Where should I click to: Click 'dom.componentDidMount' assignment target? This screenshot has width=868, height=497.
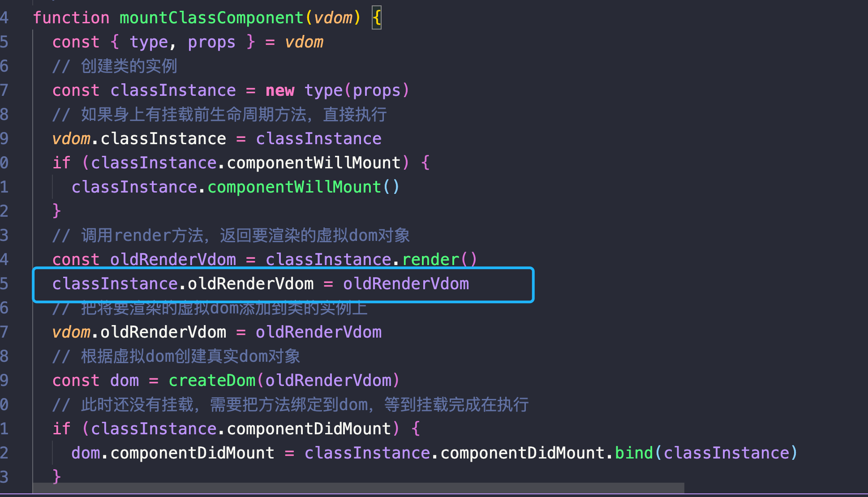click(x=173, y=453)
